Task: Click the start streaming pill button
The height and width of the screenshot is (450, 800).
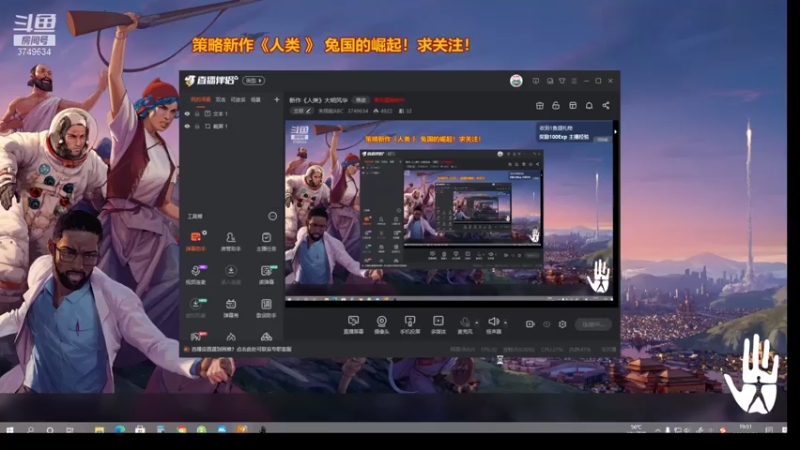Action: click(x=593, y=324)
